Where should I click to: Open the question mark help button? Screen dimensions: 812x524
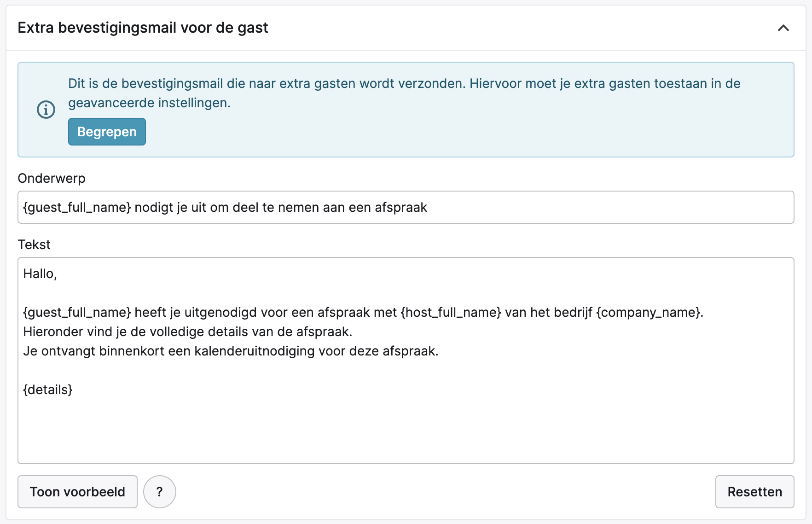coord(159,492)
